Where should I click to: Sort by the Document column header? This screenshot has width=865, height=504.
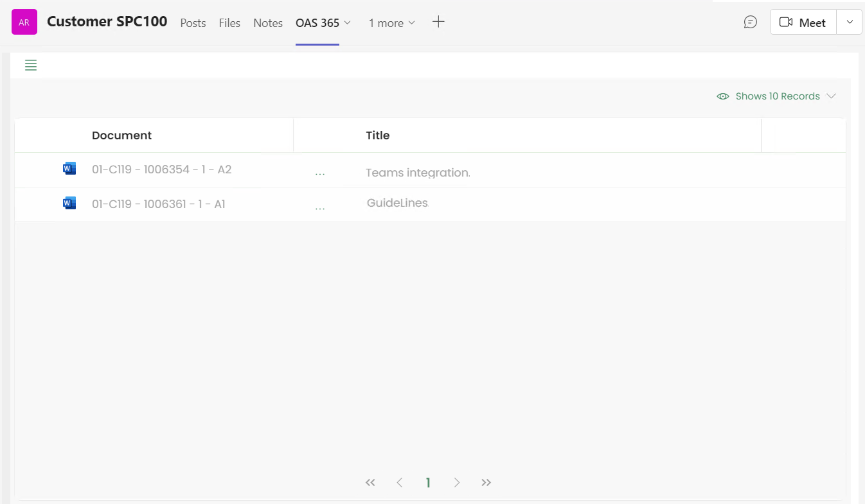point(122,135)
